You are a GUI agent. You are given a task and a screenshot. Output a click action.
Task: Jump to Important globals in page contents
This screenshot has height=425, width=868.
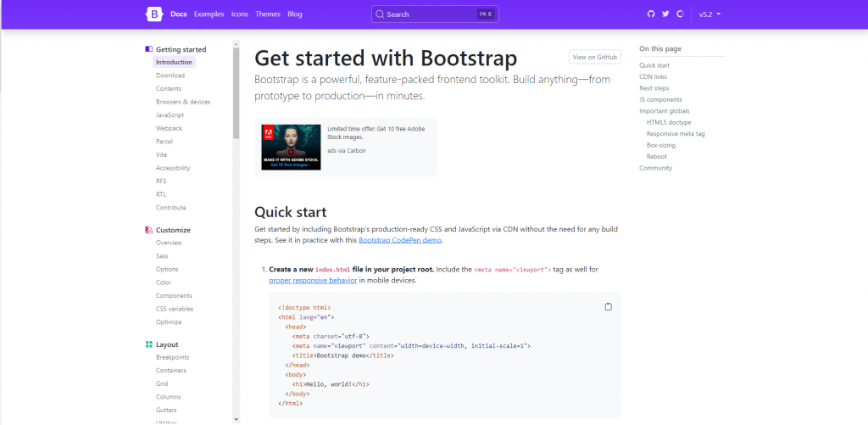pyautogui.click(x=665, y=111)
